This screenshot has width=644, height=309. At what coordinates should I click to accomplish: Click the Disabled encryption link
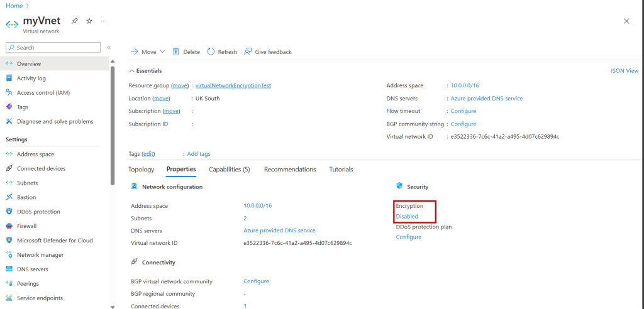pos(407,217)
